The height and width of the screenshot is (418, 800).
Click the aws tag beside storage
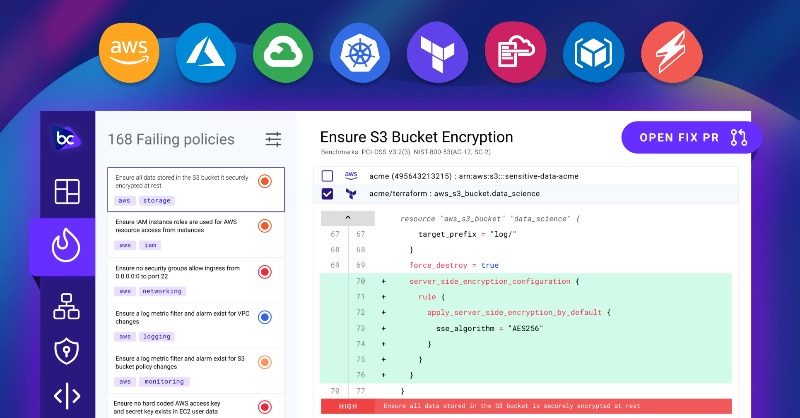pyautogui.click(x=124, y=201)
